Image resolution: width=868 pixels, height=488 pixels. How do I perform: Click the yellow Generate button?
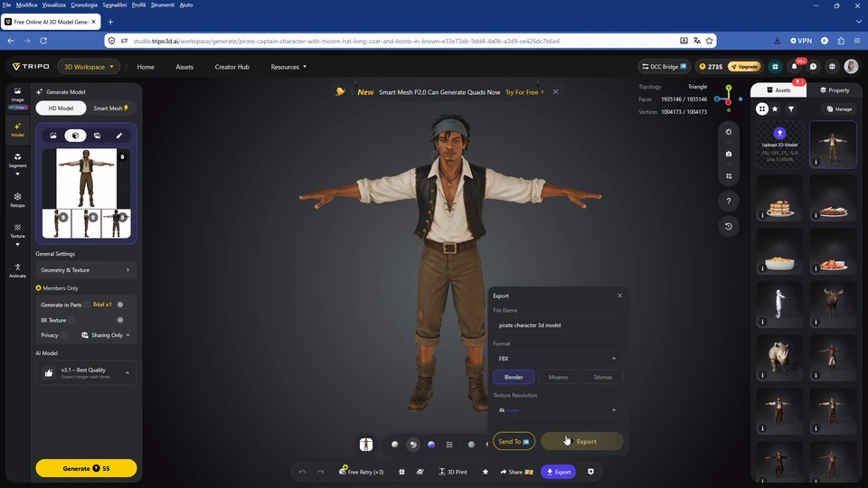[86, 468]
